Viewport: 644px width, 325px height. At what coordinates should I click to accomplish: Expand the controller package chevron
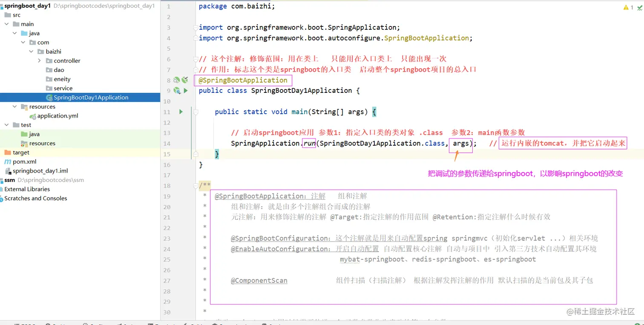point(39,61)
